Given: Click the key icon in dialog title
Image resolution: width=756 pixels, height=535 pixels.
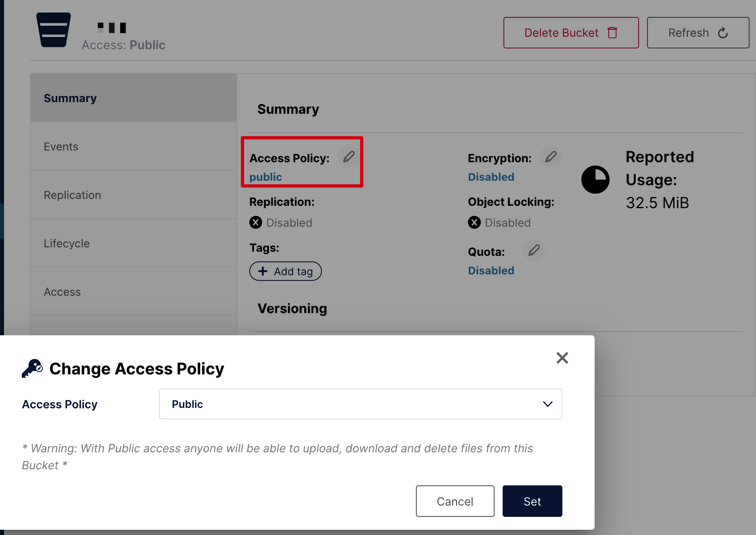Looking at the screenshot, I should point(32,368).
